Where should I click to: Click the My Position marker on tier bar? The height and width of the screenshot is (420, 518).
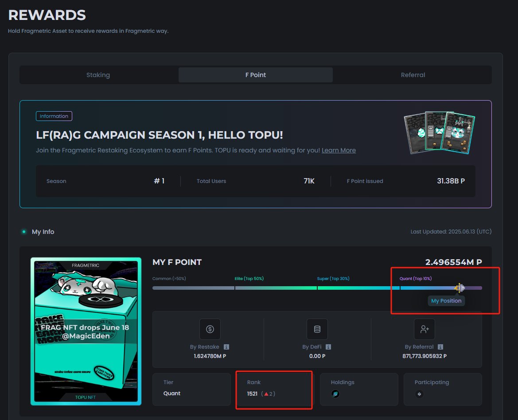[x=460, y=288]
